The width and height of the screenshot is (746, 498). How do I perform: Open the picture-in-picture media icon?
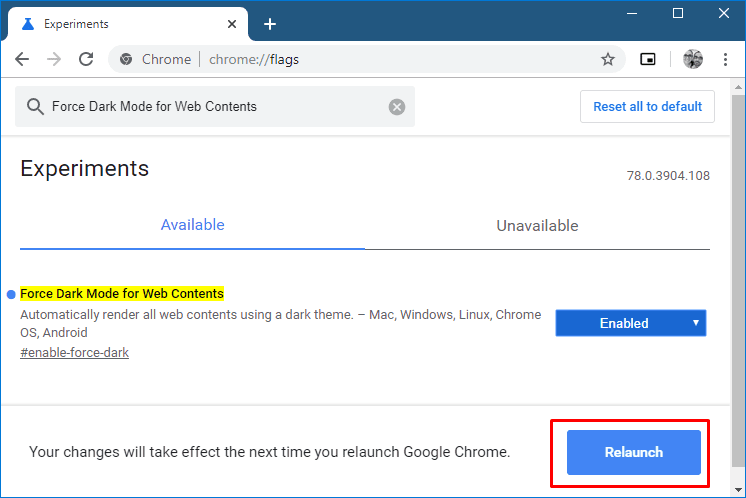(648, 59)
